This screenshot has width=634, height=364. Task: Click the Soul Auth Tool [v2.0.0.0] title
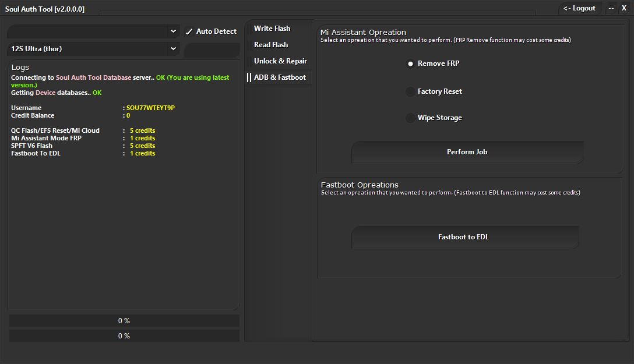[45, 9]
